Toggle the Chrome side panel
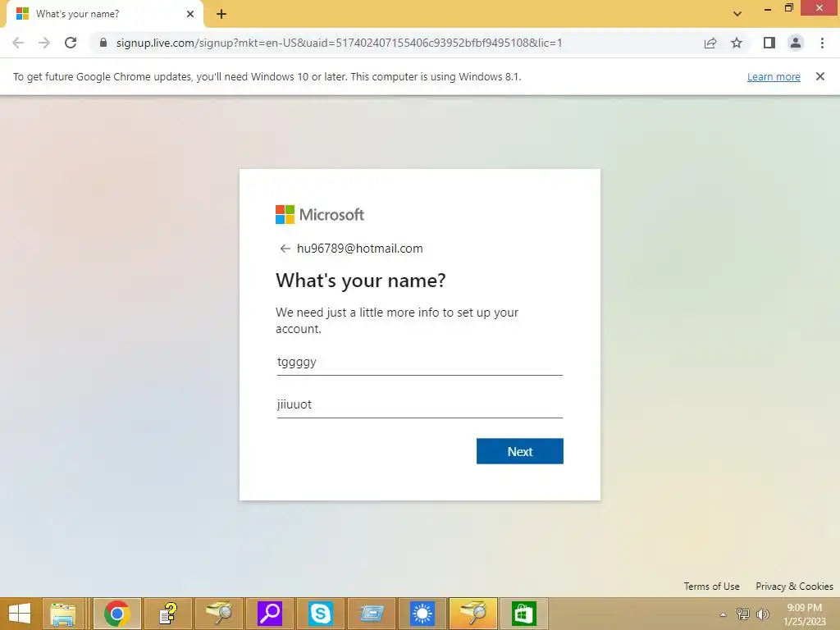 pyautogui.click(x=769, y=43)
